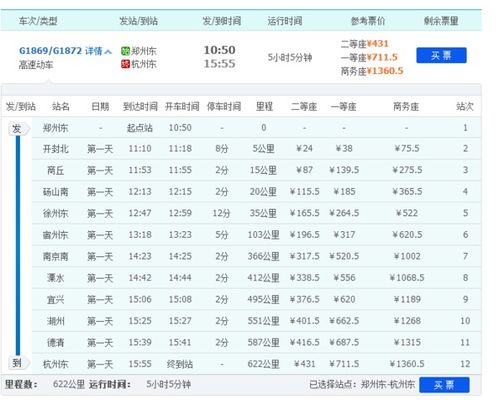Click the 站次 column header
The height and width of the screenshot is (400, 499).
pos(465,107)
